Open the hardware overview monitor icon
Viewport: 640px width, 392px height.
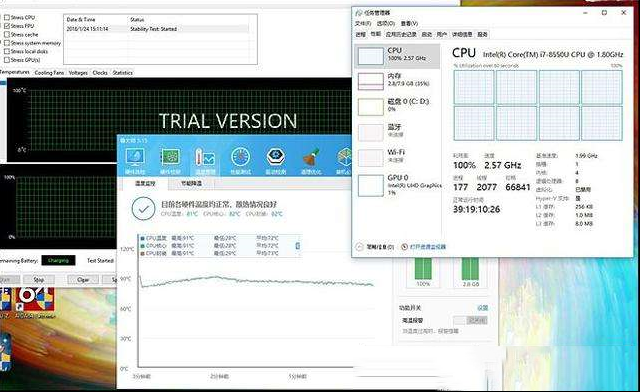click(x=135, y=158)
